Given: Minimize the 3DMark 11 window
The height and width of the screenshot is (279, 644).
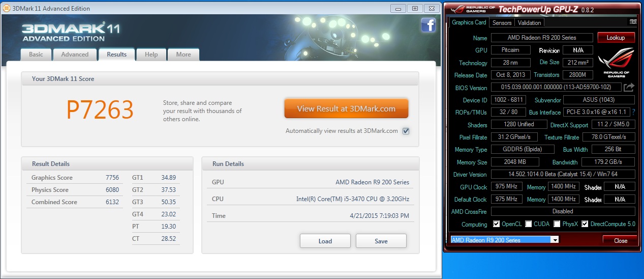Looking at the screenshot, I should tap(400, 8).
